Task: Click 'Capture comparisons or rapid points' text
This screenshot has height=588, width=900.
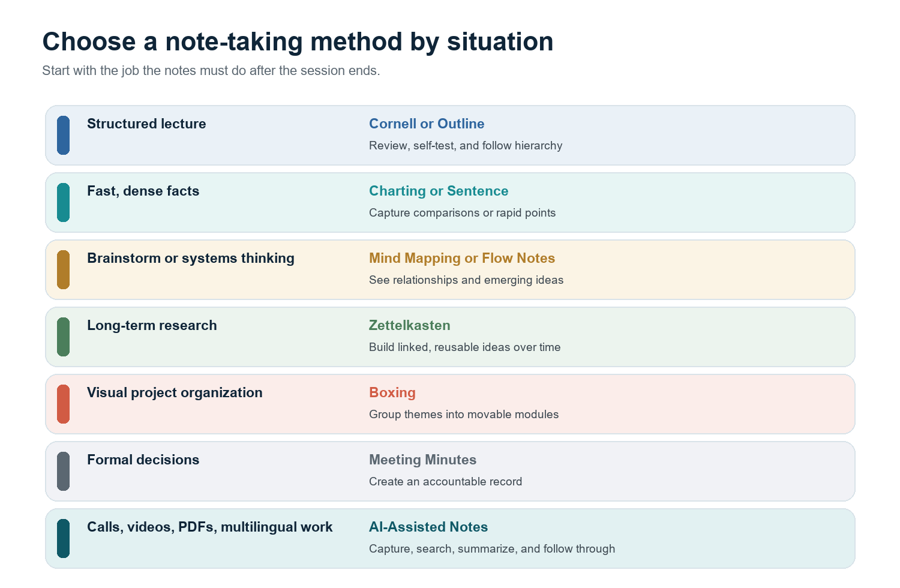Action: pos(462,212)
